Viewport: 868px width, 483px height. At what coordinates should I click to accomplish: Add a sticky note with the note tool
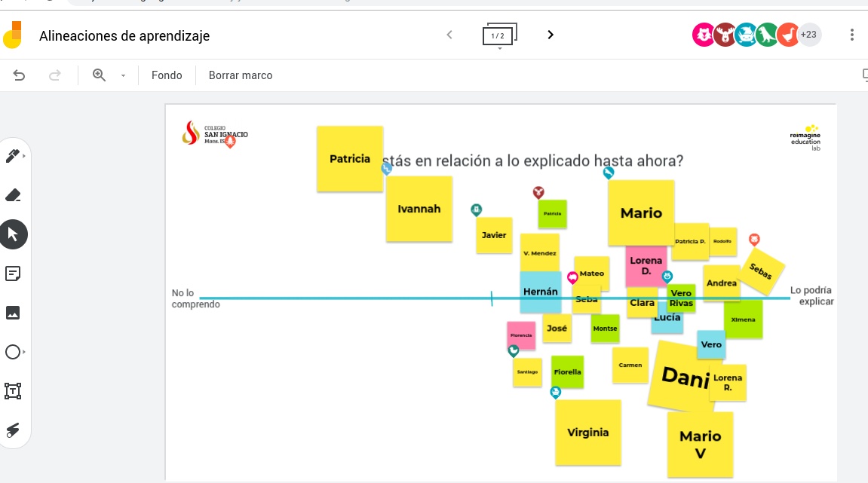click(x=13, y=274)
